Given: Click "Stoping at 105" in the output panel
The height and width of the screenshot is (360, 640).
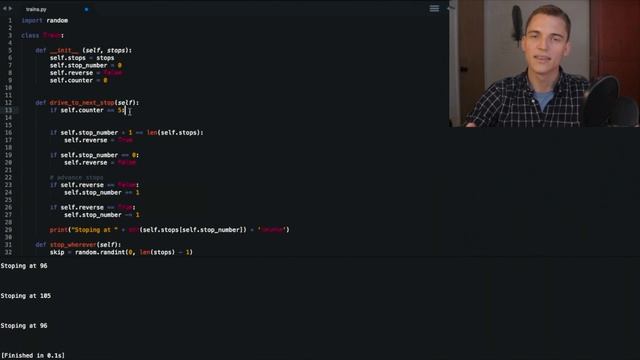Looking at the screenshot, I should 26,296.
